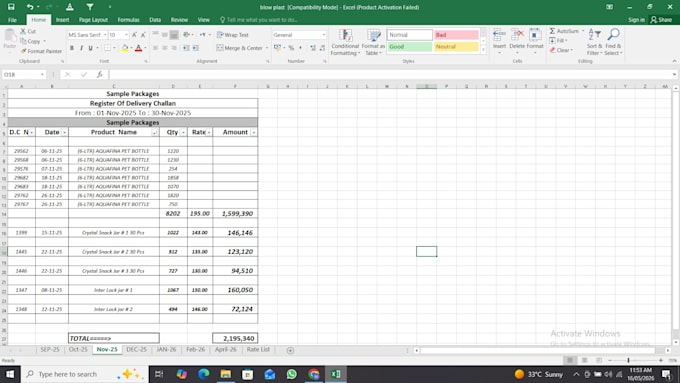The image size is (680, 383).
Task: Switch to the Data ribbon tab
Action: coord(155,20)
